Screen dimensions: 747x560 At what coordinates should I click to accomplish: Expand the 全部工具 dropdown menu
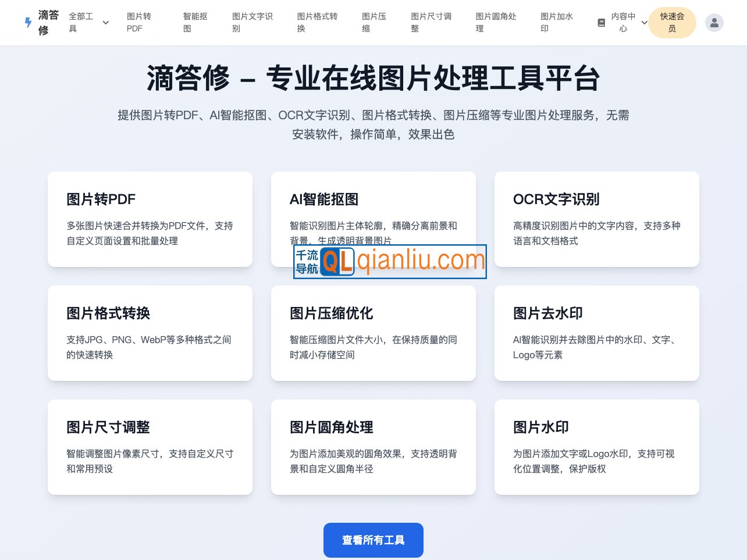[81, 23]
